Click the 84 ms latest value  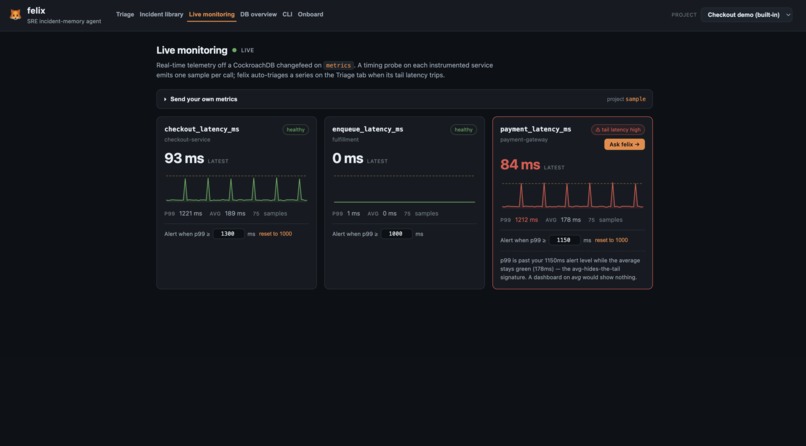(x=520, y=165)
